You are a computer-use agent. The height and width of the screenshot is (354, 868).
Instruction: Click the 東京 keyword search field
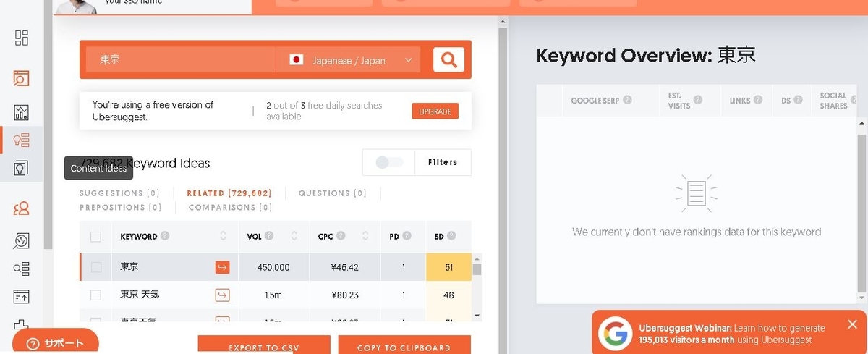coord(181,60)
